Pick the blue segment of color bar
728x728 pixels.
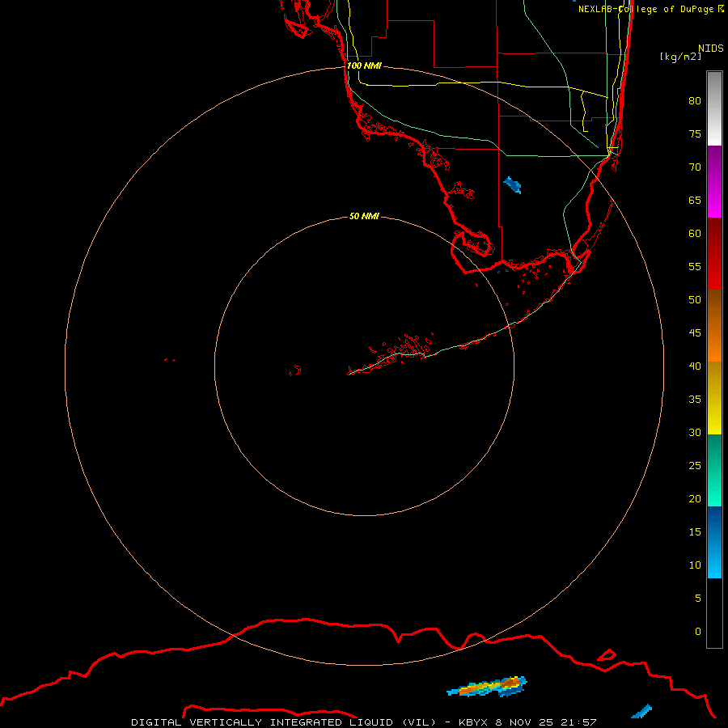[714, 542]
